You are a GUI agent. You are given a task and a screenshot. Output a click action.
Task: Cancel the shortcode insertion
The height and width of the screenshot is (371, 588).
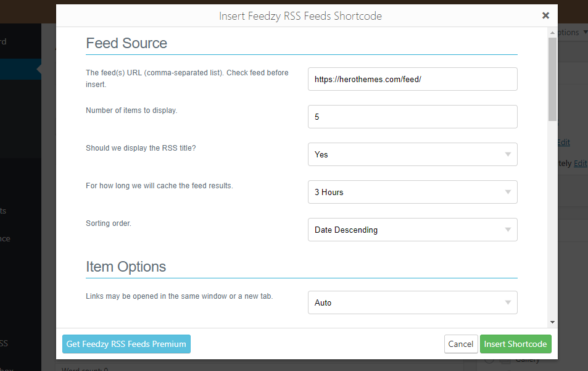pyautogui.click(x=461, y=344)
